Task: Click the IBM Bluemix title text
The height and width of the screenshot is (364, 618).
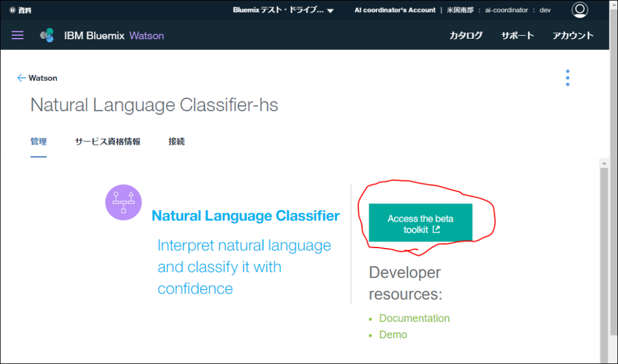Action: click(x=94, y=36)
